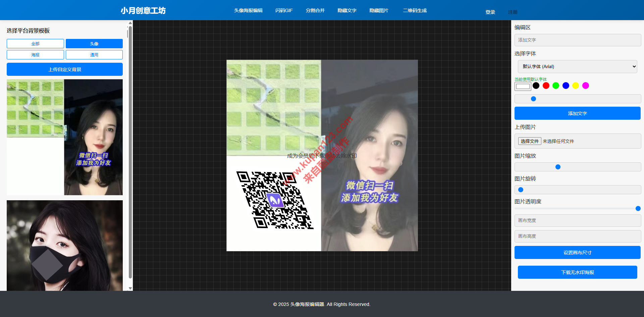Screen dimensions: 644x317
Task: Click the 图片缩放 slider handle
Action: coord(558,167)
